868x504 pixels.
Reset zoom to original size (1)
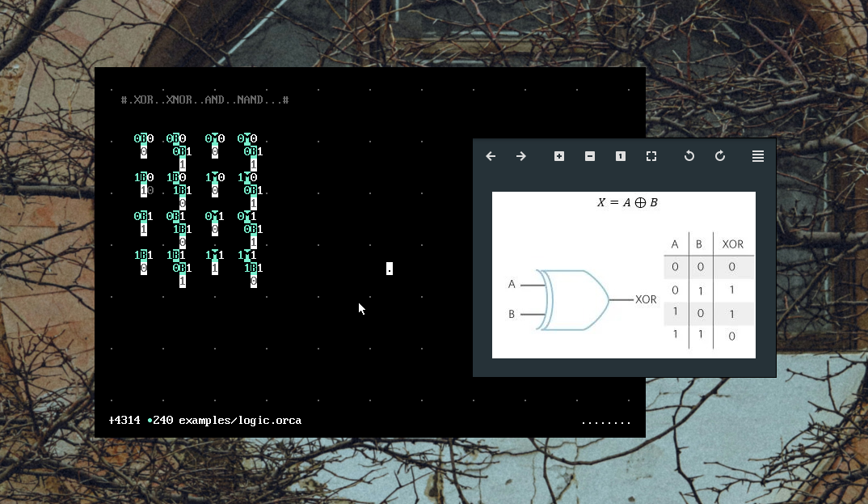point(621,156)
